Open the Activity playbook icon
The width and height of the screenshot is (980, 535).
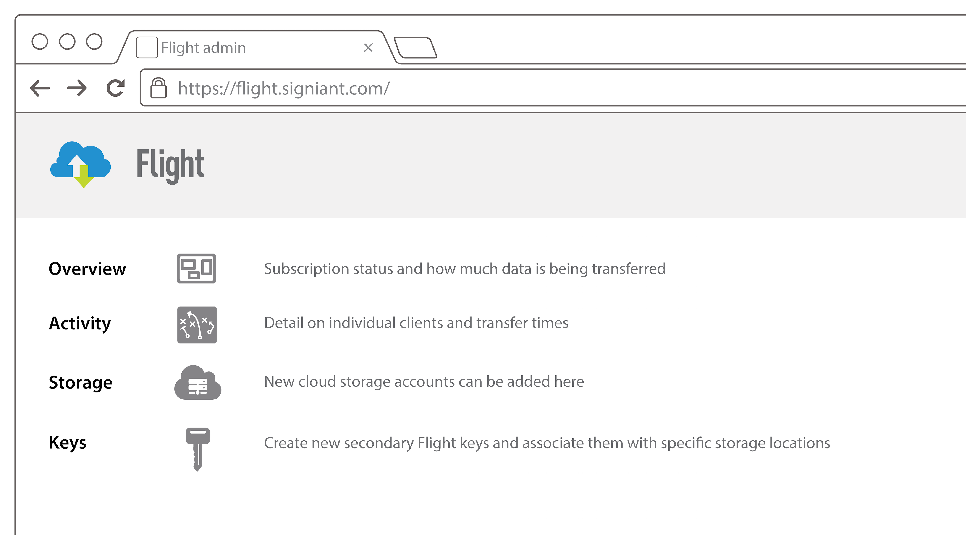197,325
